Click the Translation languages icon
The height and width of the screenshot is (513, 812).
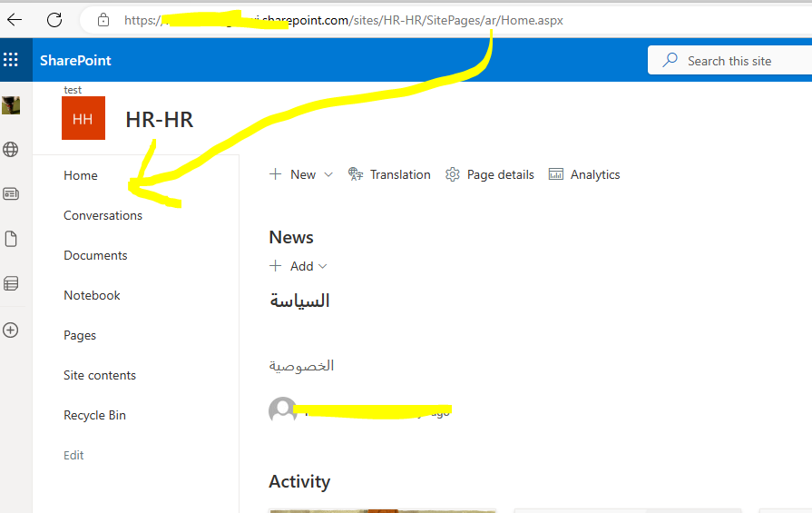[356, 174]
